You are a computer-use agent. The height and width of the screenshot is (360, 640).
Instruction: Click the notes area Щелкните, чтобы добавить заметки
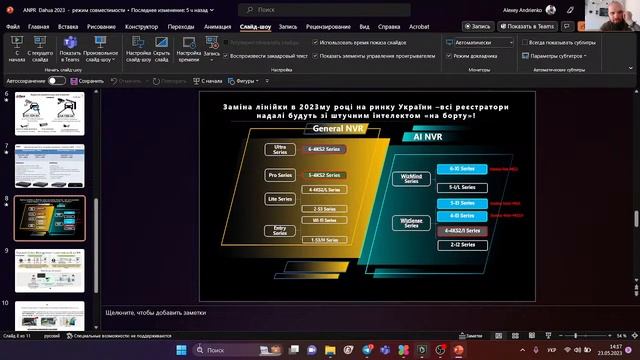[x=156, y=313]
